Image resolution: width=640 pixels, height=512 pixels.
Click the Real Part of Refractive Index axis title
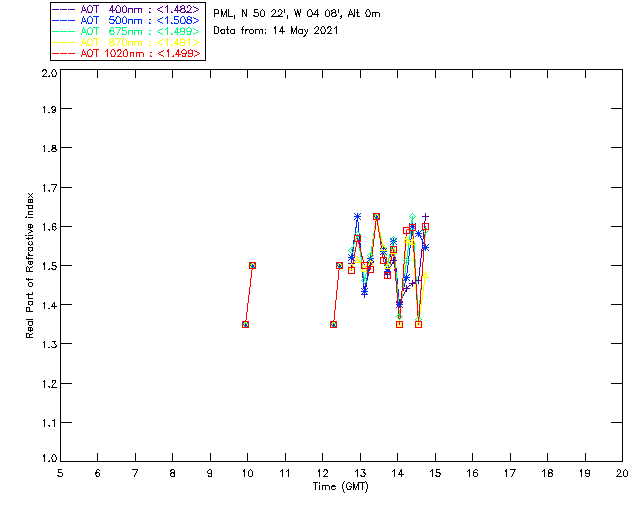(29, 265)
